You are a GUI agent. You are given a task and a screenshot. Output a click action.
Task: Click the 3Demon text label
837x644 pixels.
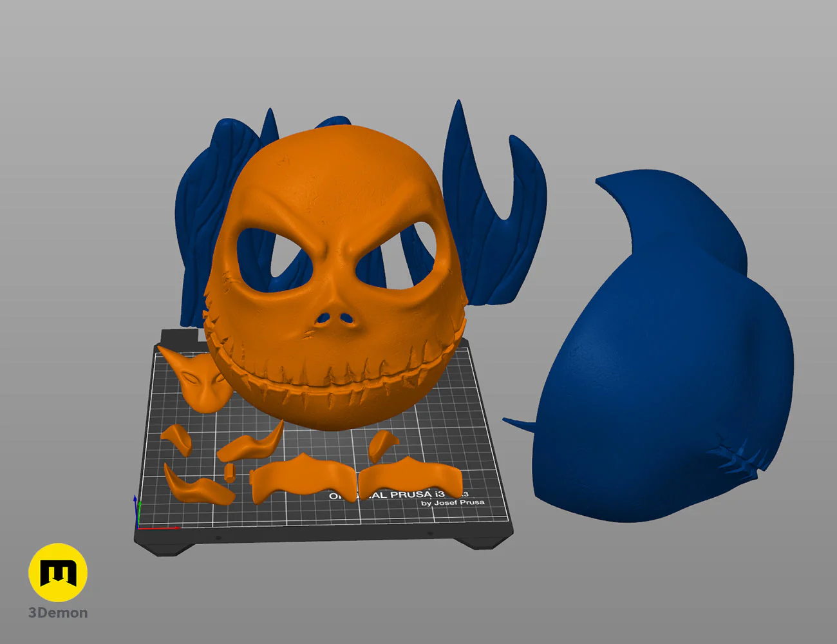click(x=58, y=613)
